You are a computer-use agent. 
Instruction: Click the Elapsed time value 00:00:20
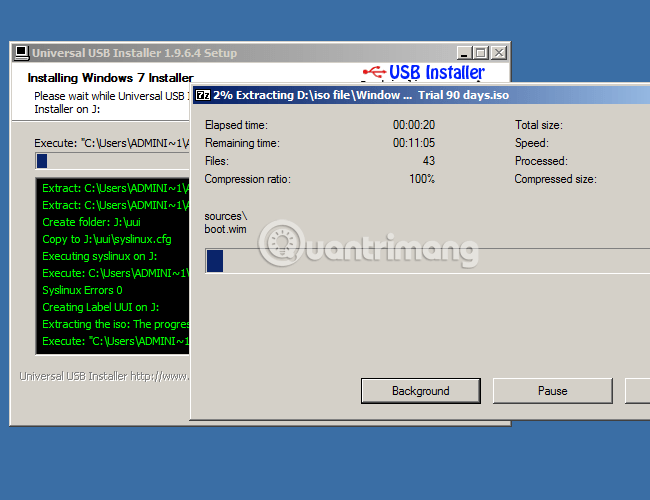click(x=414, y=125)
